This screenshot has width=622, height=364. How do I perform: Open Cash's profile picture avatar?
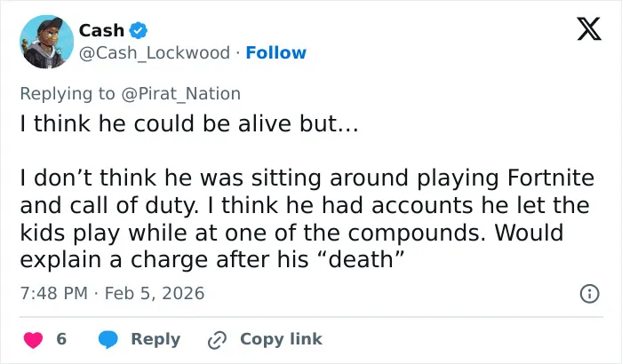[46, 42]
